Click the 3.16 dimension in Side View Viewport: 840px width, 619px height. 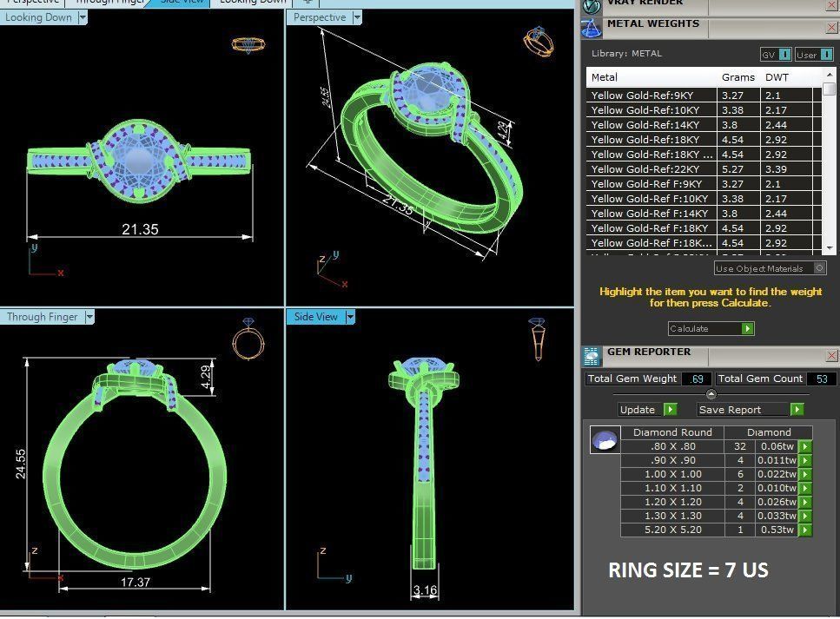pos(425,590)
